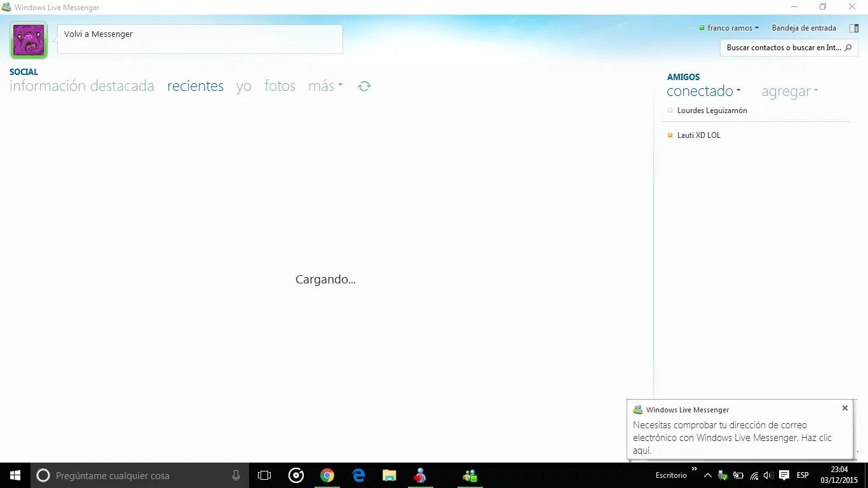Click the Cortana 'Pregúntame cualquier cosa' search box
868x488 pixels.
click(140, 475)
